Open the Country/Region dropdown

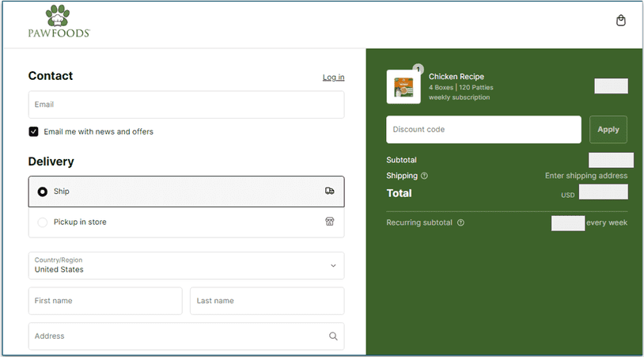click(186, 265)
